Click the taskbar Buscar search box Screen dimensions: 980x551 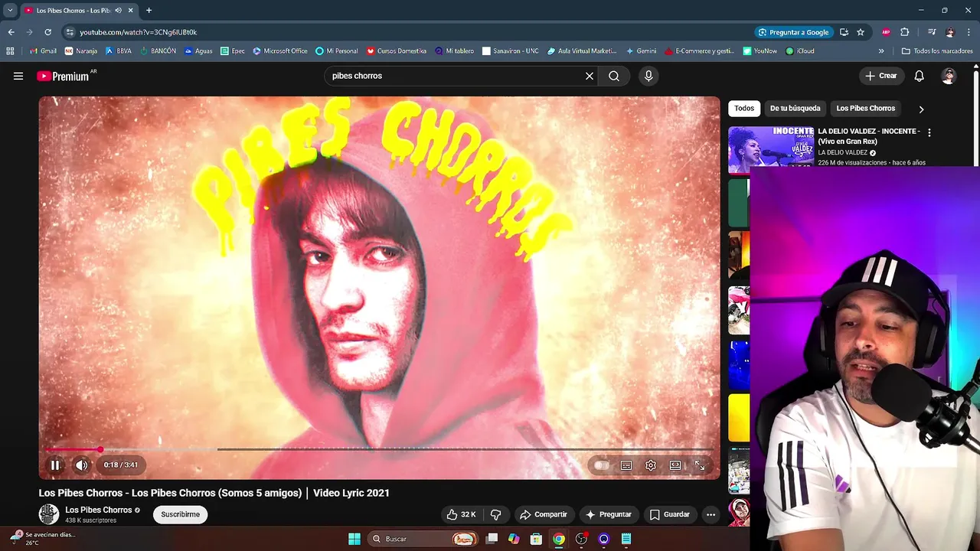point(422,539)
